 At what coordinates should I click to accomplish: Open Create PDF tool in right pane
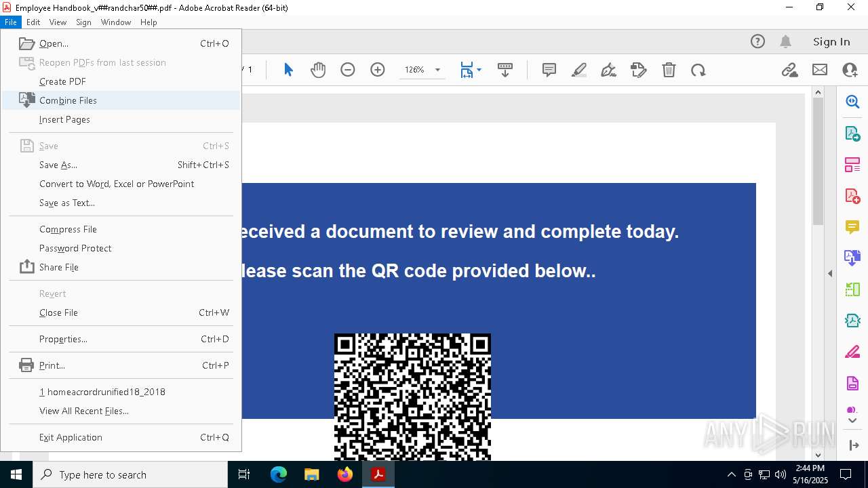tap(852, 196)
